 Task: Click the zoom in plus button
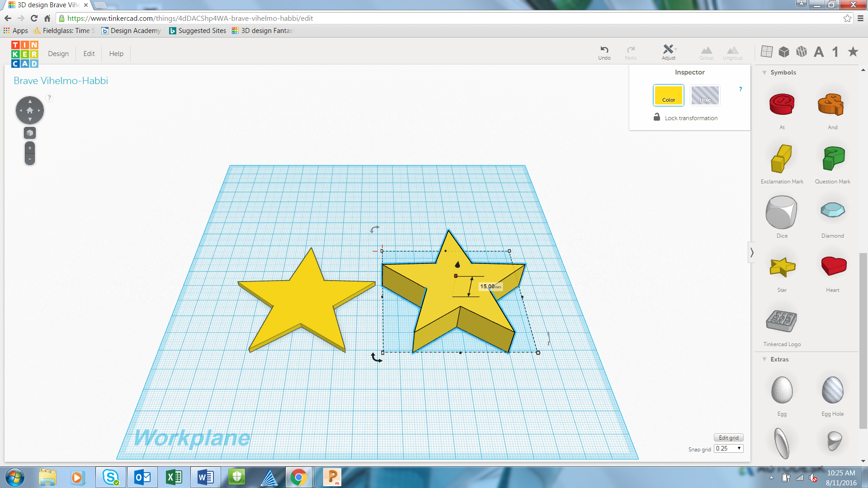(30, 148)
